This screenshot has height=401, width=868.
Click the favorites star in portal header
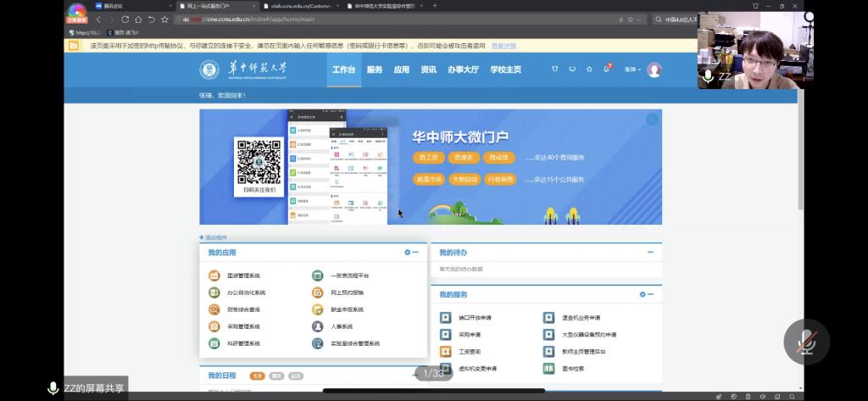[589, 70]
